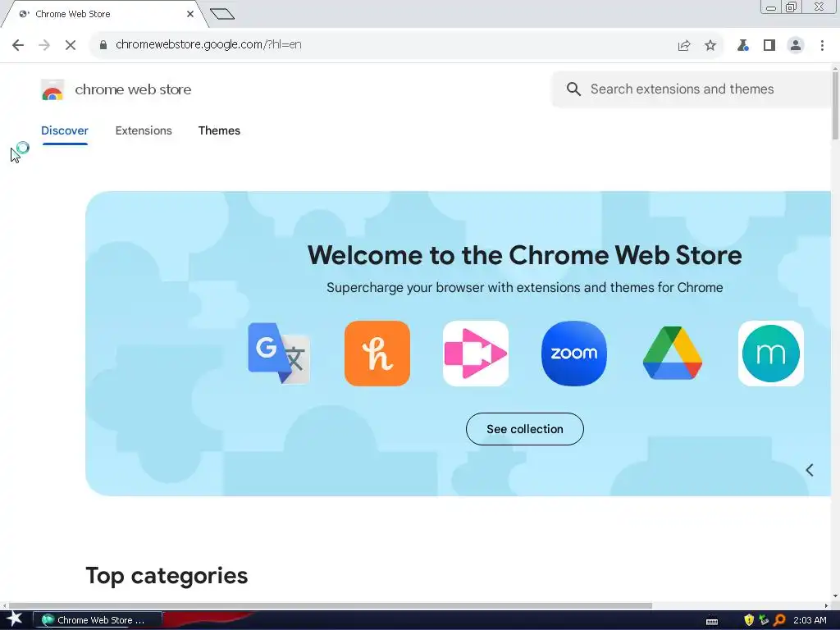Share this page using the share icon

684,46
